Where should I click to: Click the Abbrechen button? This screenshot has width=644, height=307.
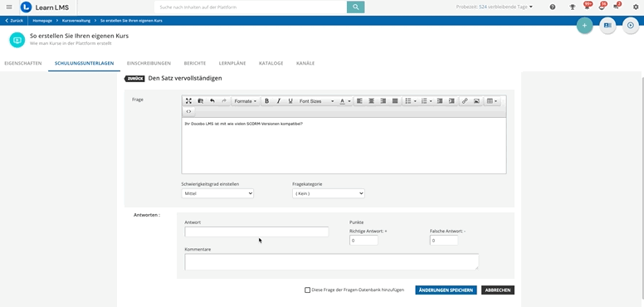(x=498, y=290)
